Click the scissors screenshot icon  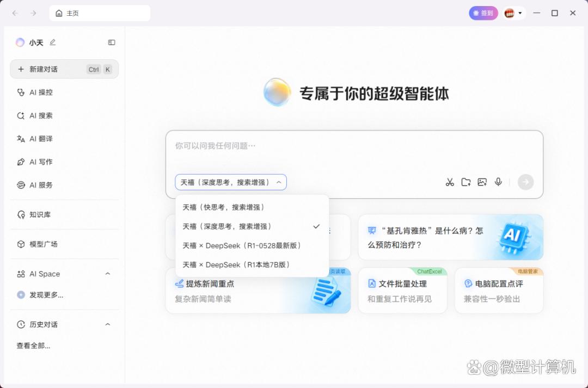[450, 182]
